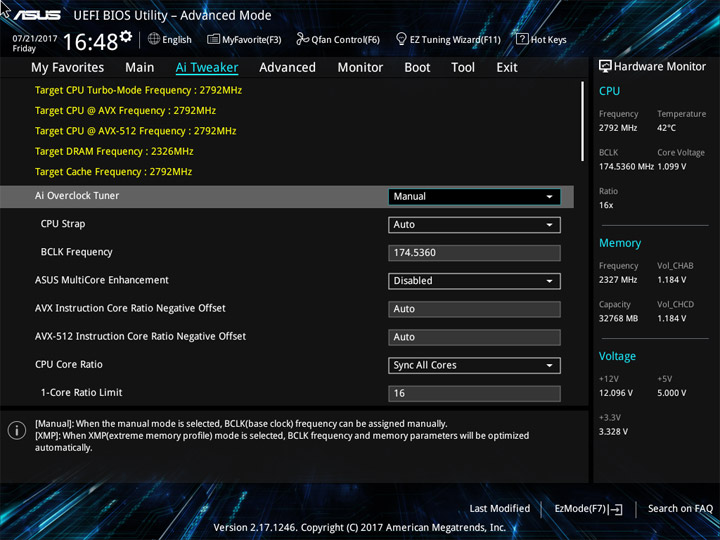Click the EZ Tuning Wizard bulb icon
The width and height of the screenshot is (720, 540).
(401, 39)
